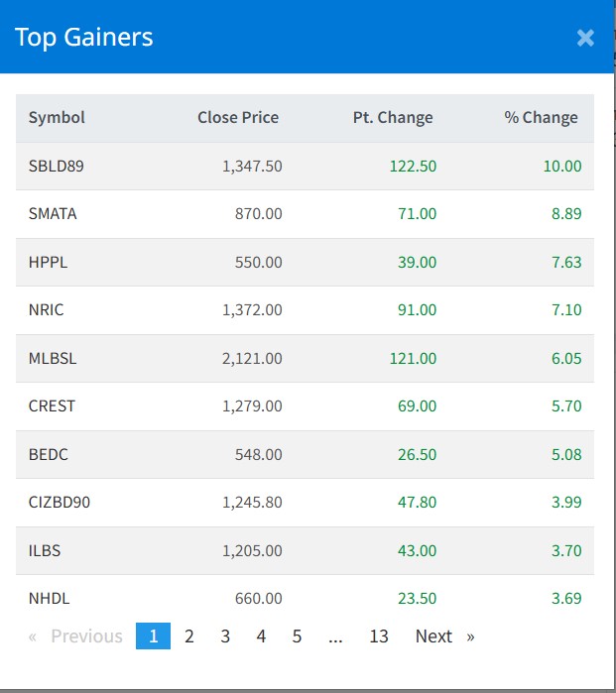Choose the NRIC row
Viewport: 616px width, 693px height.
(48, 309)
